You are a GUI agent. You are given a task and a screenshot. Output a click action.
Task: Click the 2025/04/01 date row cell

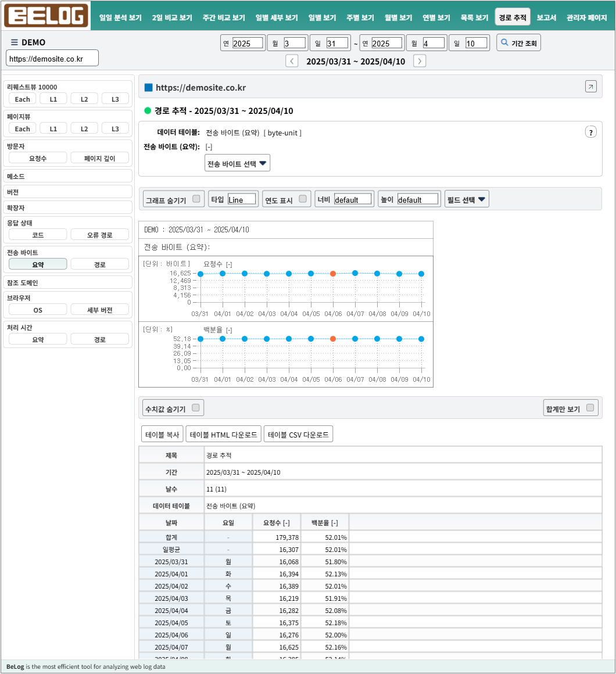[x=171, y=574]
